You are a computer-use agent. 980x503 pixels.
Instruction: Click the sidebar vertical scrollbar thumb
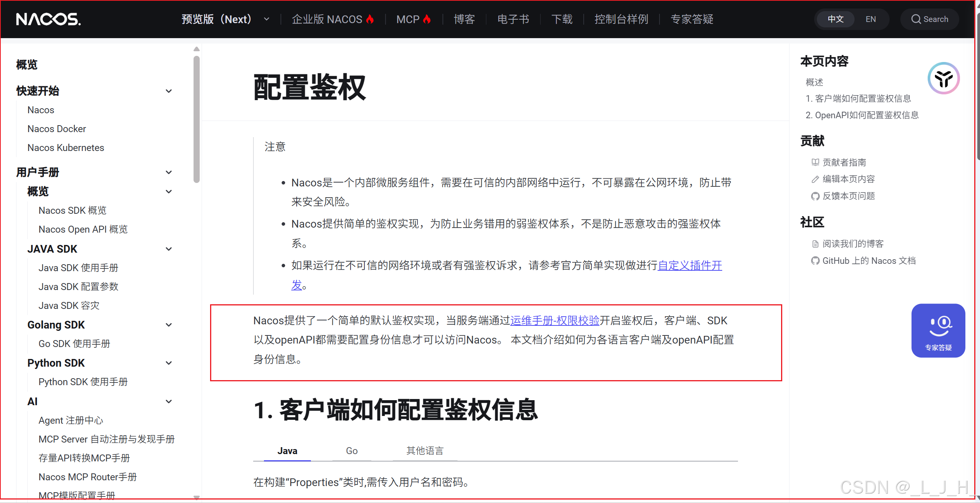[197, 119]
